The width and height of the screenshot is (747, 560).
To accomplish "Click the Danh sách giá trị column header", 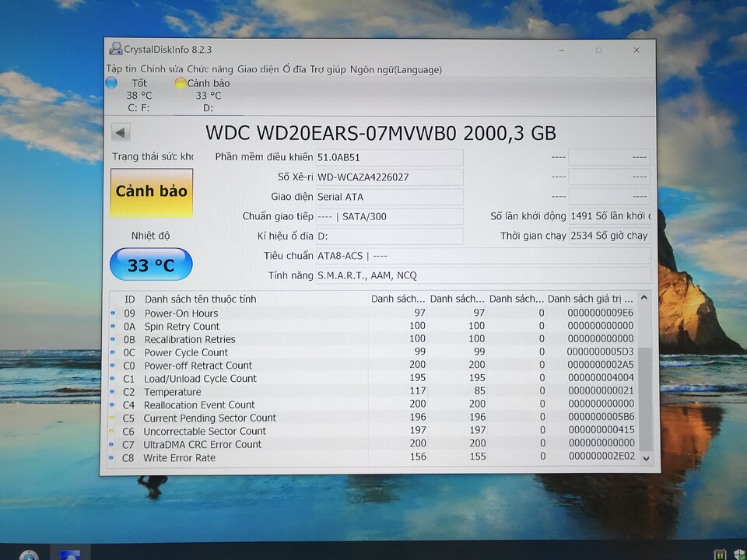I will [x=591, y=299].
